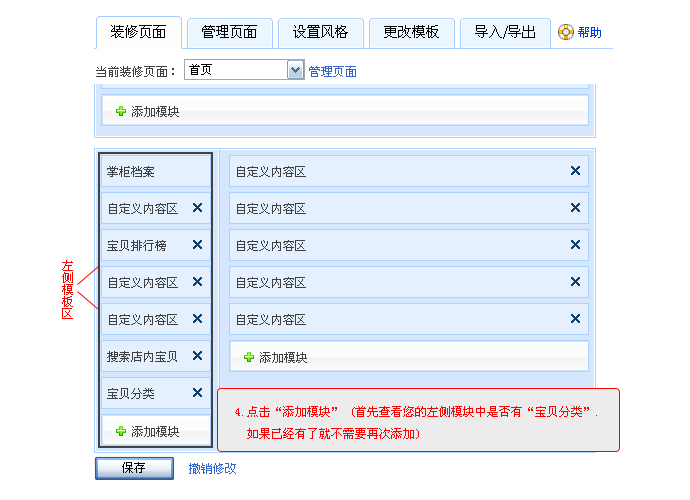Switch to the 管理页面 tab
The height and width of the screenshot is (500, 690).
click(229, 32)
